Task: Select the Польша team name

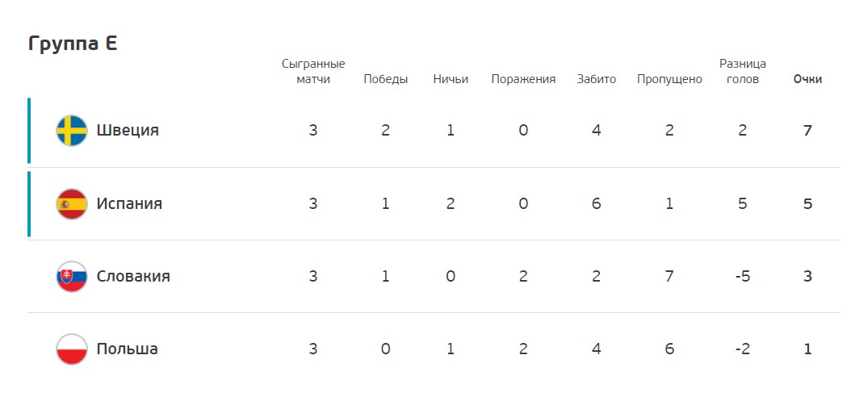Action: click(128, 349)
